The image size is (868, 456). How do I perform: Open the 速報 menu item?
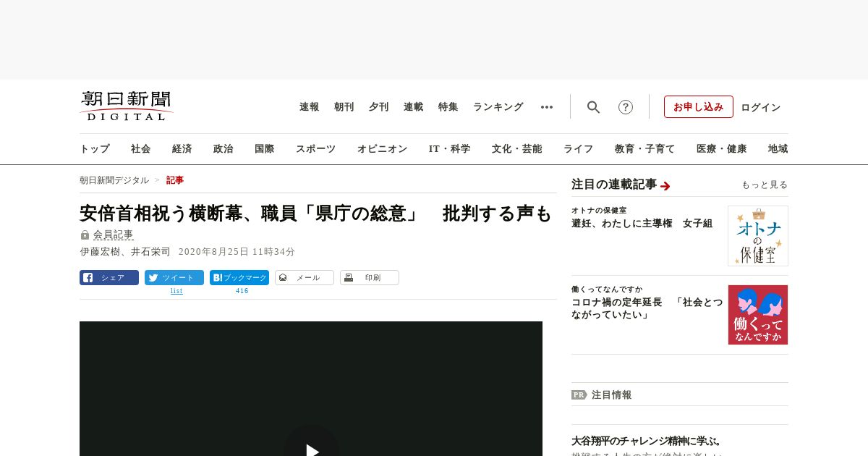(x=310, y=107)
